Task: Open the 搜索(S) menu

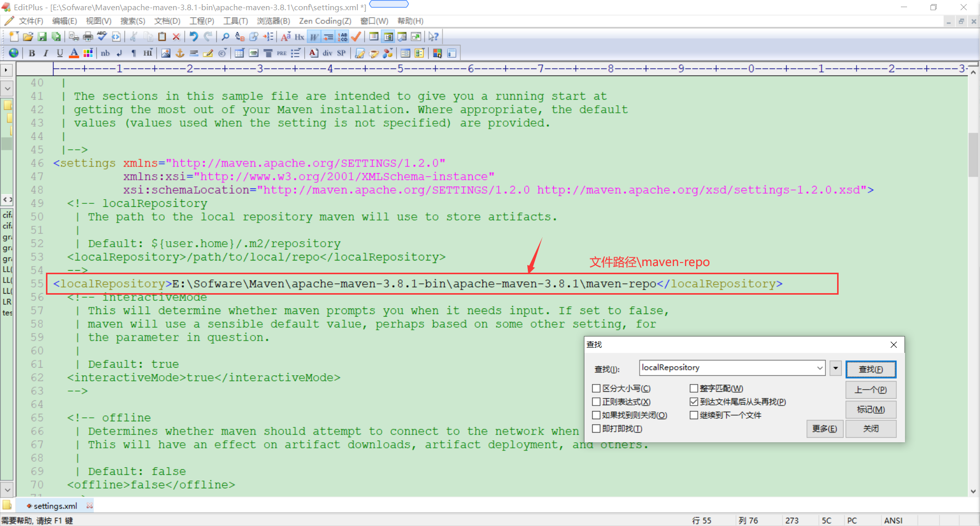Action: tap(132, 21)
